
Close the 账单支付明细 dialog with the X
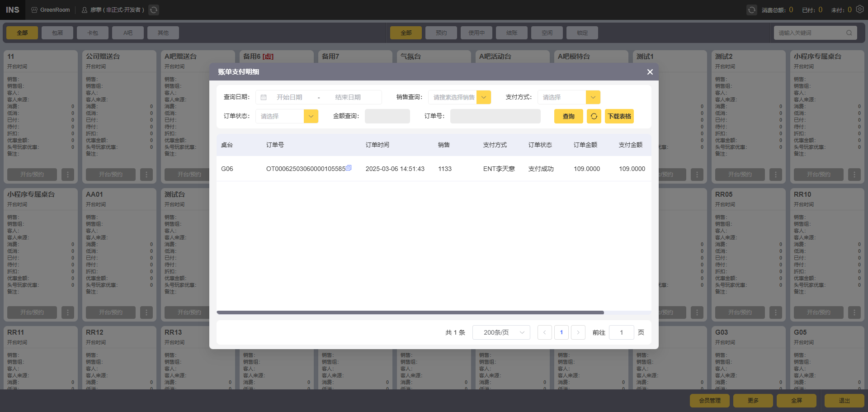(650, 72)
